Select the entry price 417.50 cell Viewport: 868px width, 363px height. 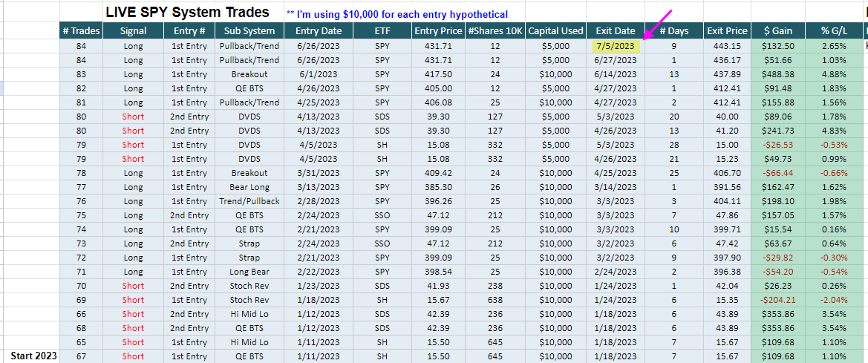pyautogui.click(x=437, y=74)
